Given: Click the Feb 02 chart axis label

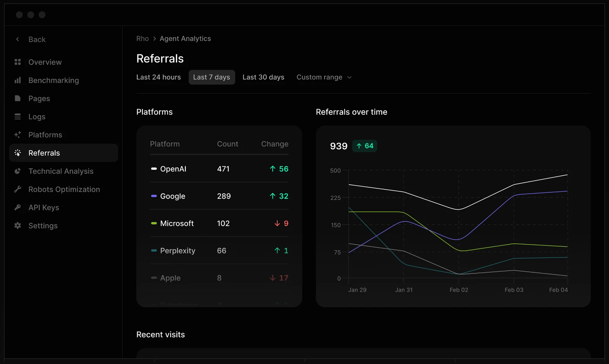Looking at the screenshot, I should 459,290.
